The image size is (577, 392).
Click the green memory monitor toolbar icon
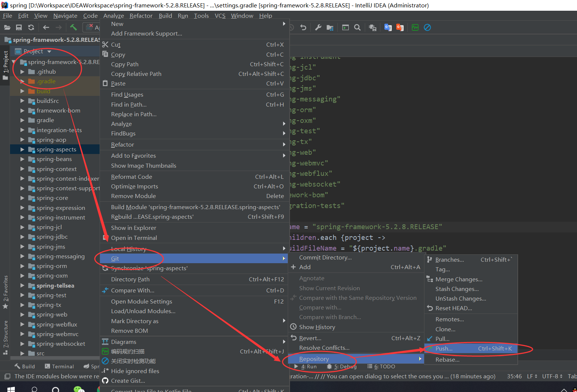point(415,27)
